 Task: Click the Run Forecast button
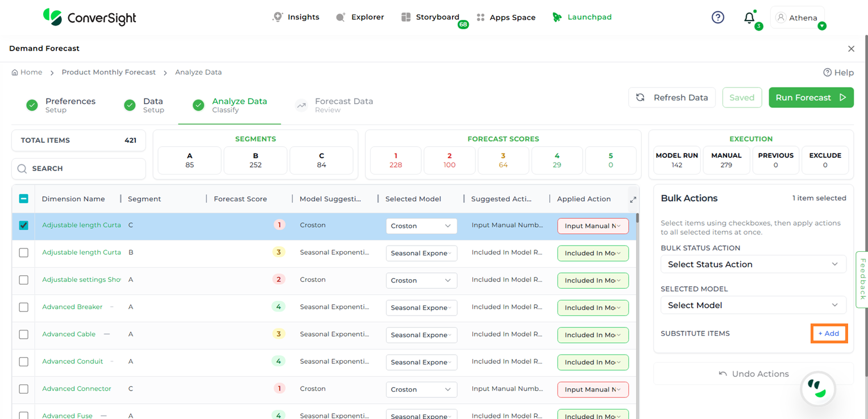tap(811, 97)
